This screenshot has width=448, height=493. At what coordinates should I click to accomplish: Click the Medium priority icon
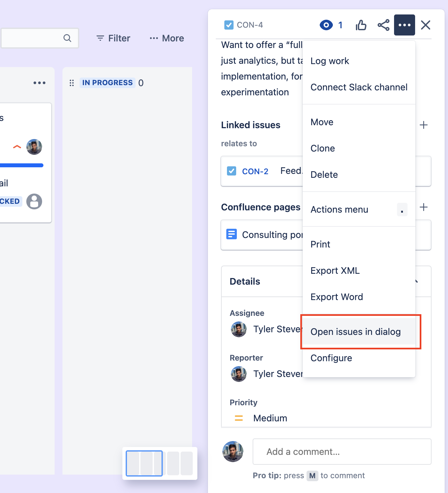238,418
